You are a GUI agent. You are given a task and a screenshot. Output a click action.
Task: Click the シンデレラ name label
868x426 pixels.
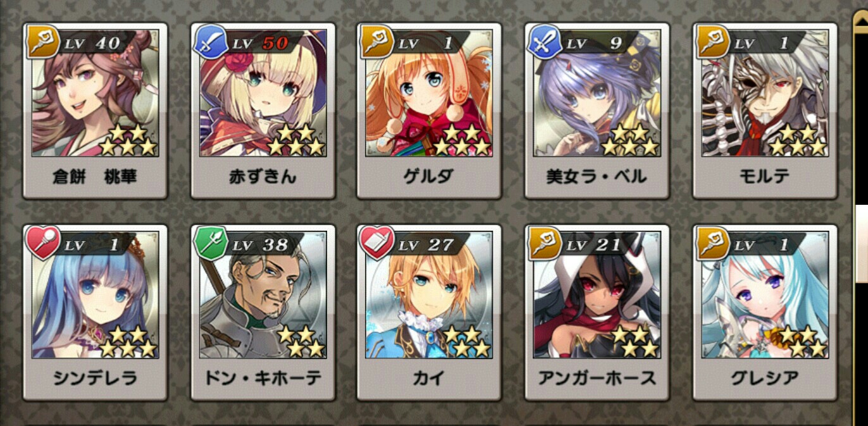(95, 378)
